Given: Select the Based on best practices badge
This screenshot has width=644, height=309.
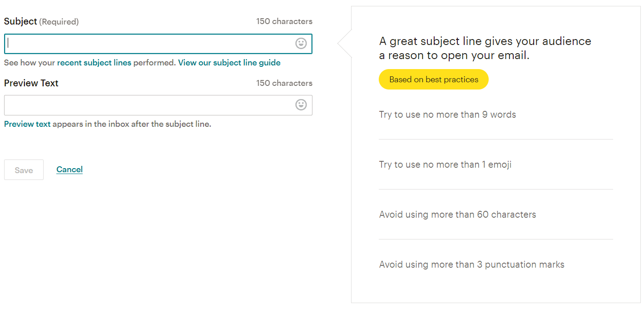Looking at the screenshot, I should [434, 80].
